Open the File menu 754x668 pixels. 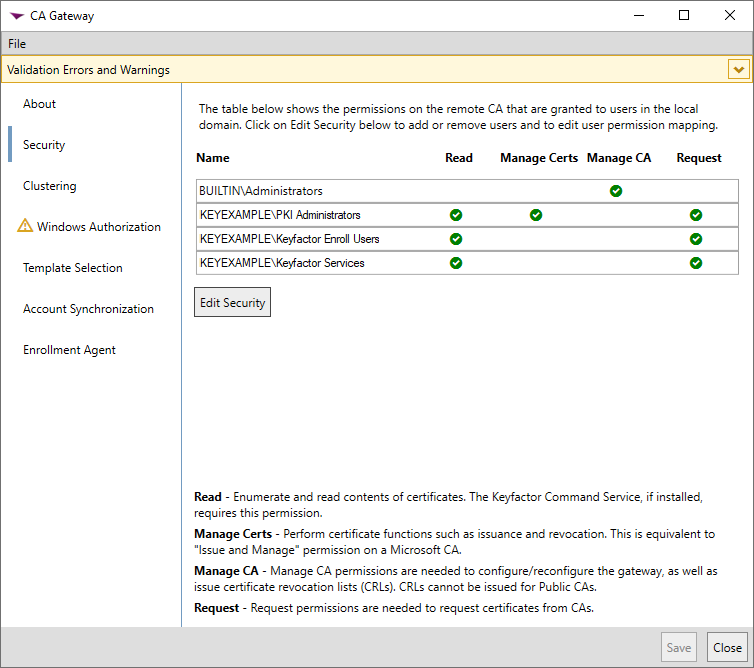pos(17,44)
